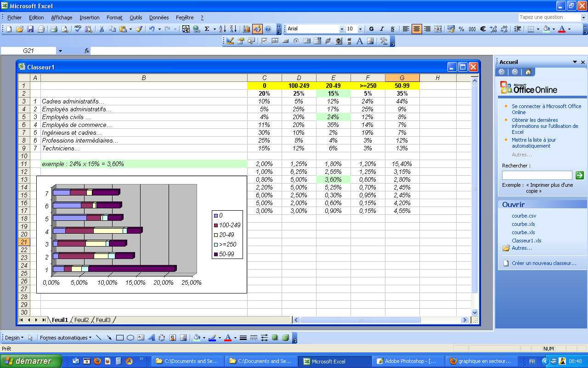Click Mettre la liste à jour automatiquement

pos(534,143)
